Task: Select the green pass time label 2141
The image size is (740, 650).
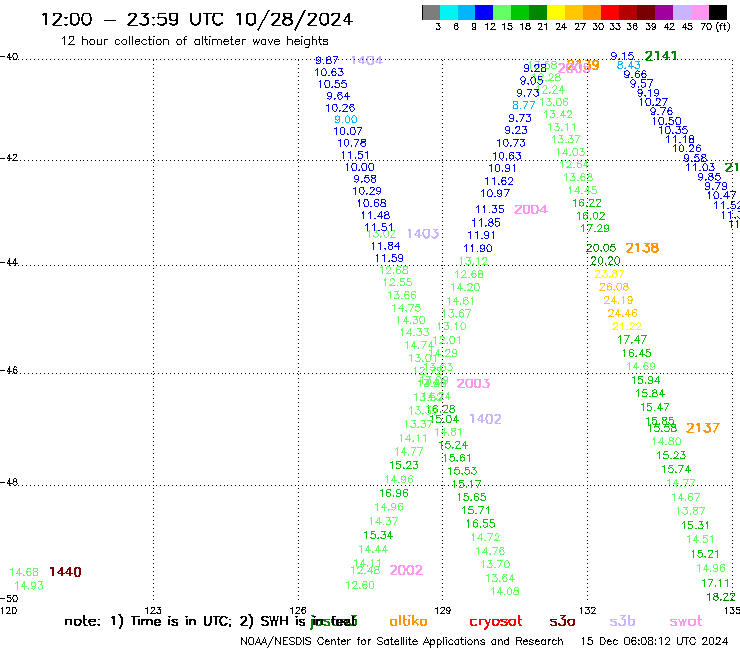Action: point(661,56)
